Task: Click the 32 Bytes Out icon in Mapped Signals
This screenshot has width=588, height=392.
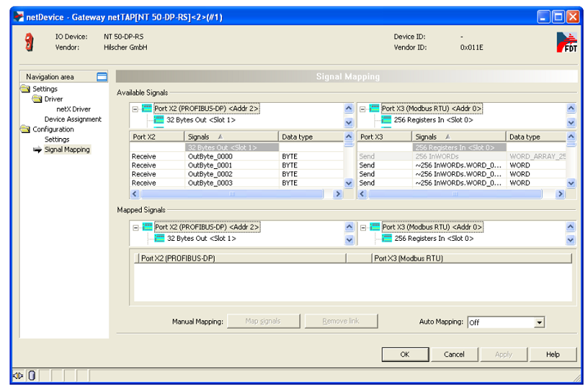Action: coord(159,238)
